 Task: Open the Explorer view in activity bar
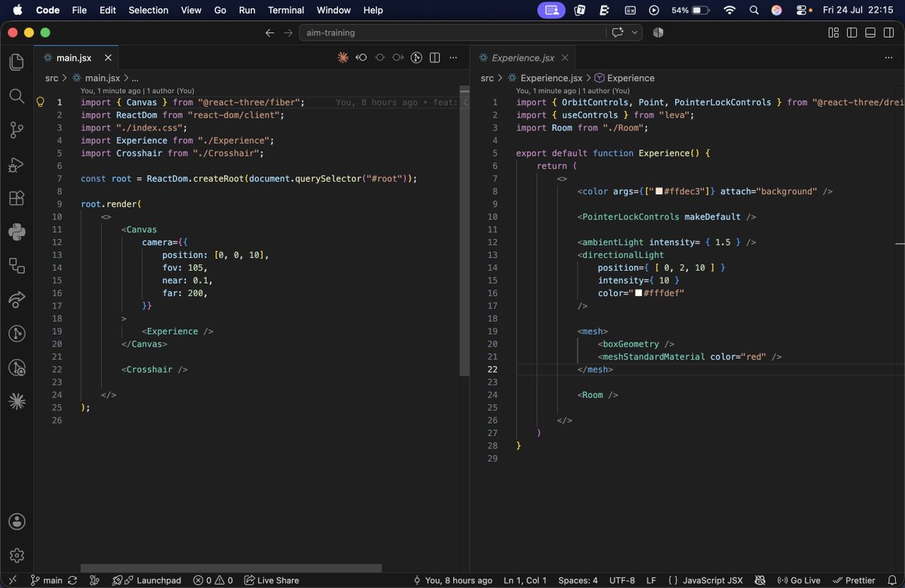(x=17, y=63)
